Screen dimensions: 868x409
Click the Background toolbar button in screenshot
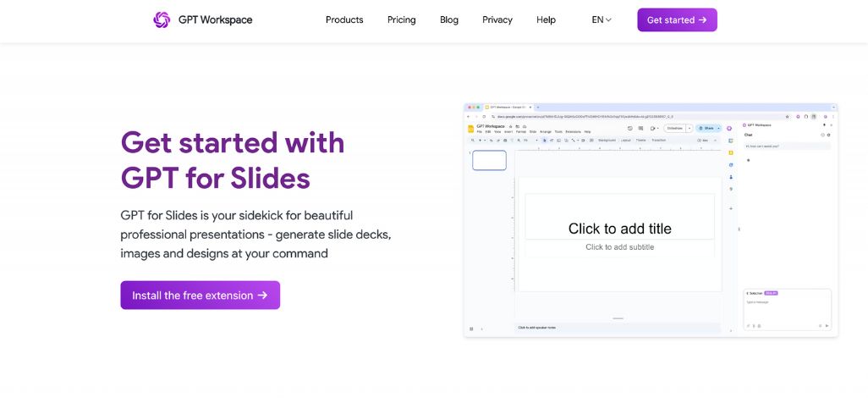[x=607, y=141]
